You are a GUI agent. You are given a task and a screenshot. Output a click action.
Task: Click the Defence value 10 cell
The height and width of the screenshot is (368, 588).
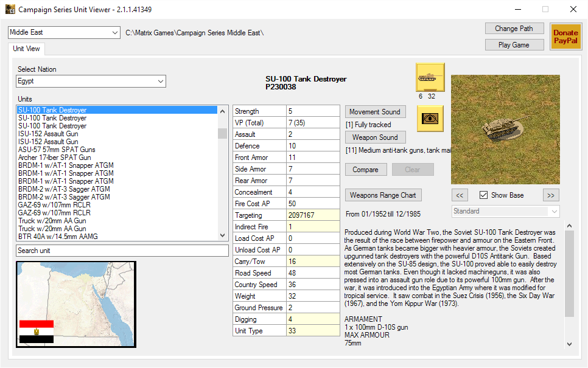[x=313, y=146]
